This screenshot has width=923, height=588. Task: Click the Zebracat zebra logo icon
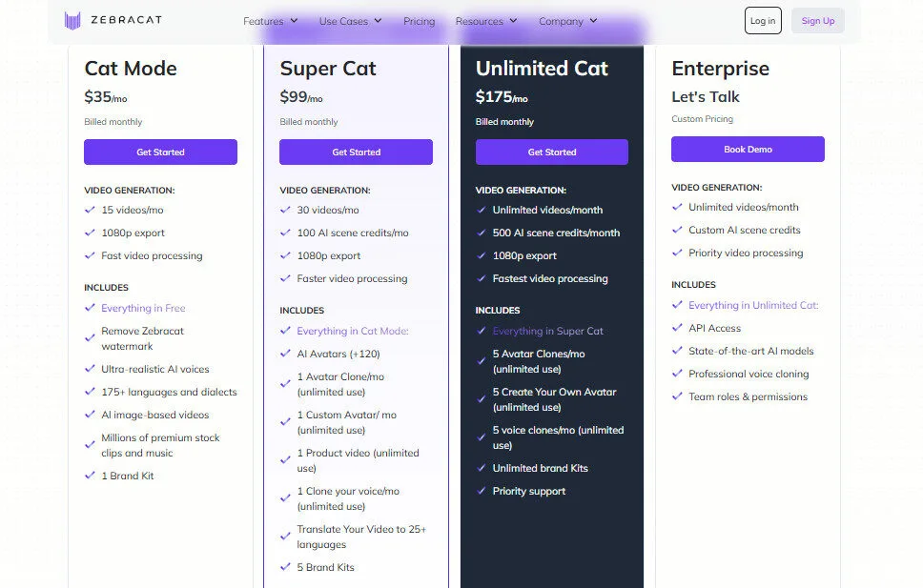click(x=73, y=19)
